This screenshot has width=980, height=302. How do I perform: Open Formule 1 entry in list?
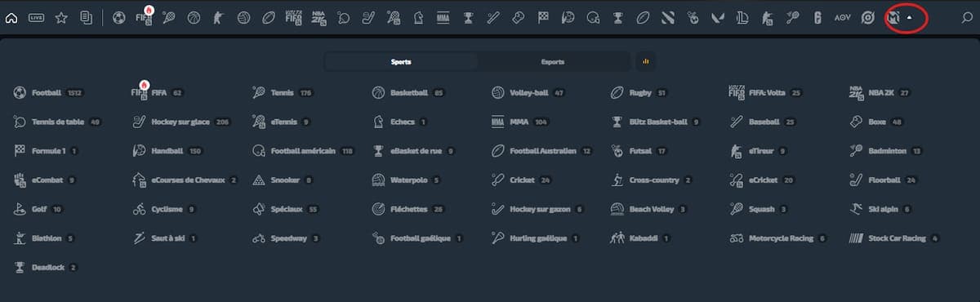click(47, 151)
